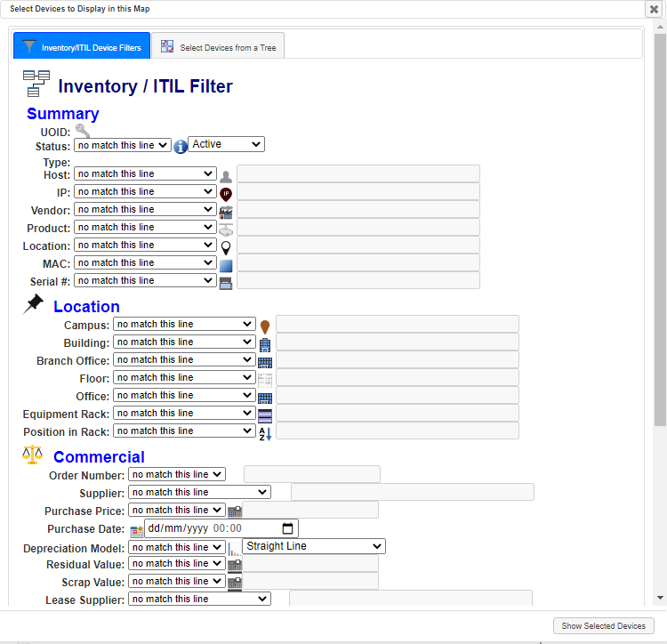
Task: Open the Floor match dropdown
Action: point(184,378)
